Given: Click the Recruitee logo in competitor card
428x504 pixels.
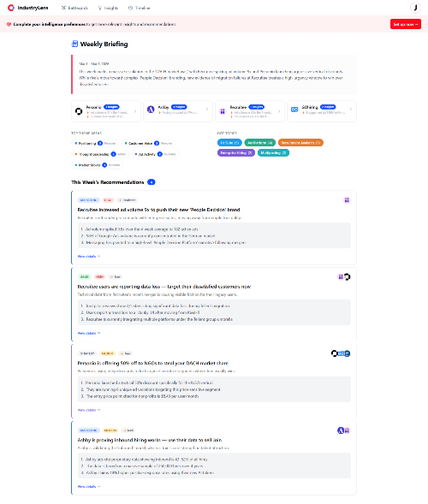Looking at the screenshot, I should [223, 111].
